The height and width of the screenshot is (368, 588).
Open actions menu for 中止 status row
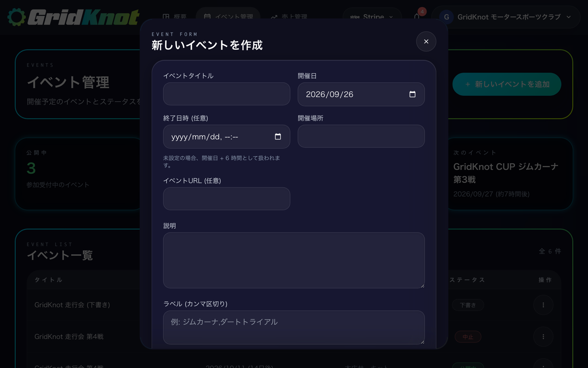543,336
